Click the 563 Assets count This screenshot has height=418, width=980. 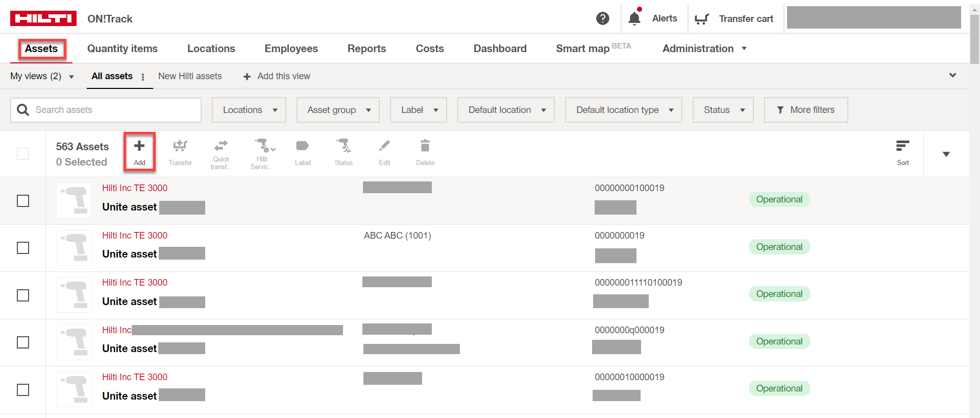[x=82, y=147]
